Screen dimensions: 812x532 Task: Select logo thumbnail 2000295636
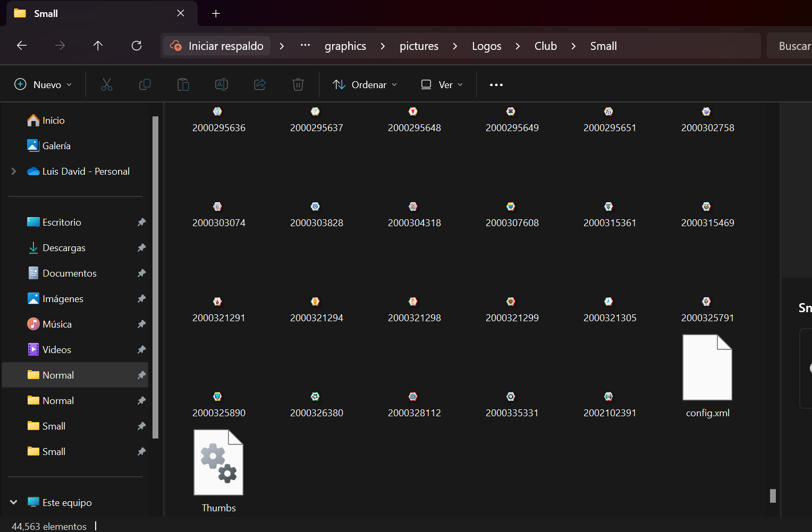pos(217,111)
